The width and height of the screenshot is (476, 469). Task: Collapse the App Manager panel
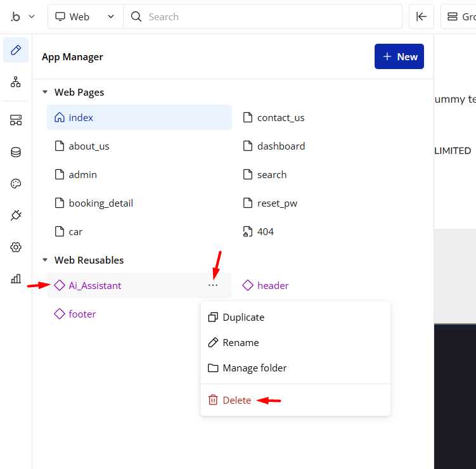[421, 17]
